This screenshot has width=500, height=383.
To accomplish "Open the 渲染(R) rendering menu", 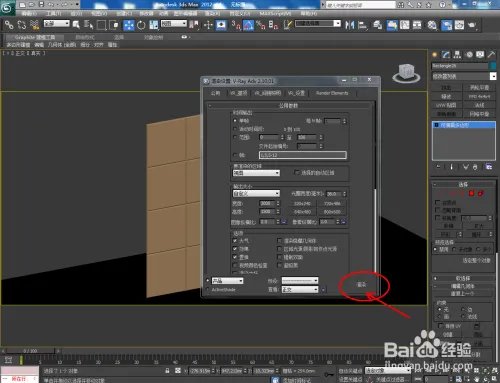I will (212, 14).
